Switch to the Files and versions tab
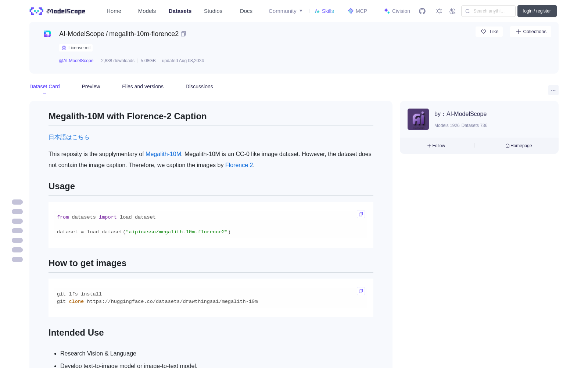This screenshot has height=368, width=588. (x=143, y=86)
